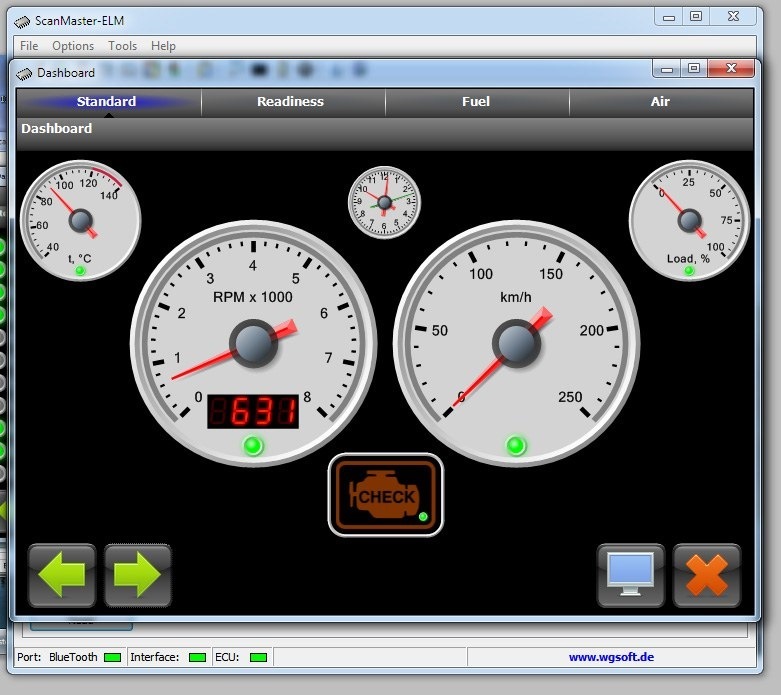
Task: Click green LED on Load gauge
Action: (x=689, y=271)
